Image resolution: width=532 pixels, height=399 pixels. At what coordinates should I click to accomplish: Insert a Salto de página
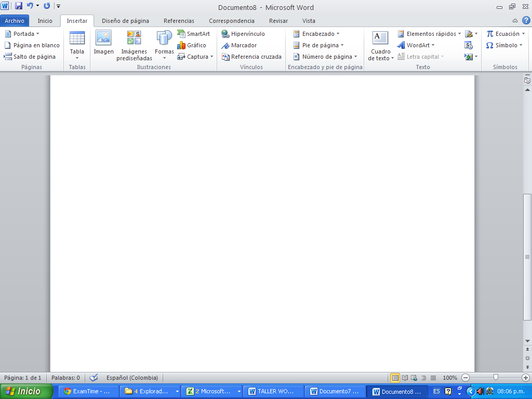[30, 57]
